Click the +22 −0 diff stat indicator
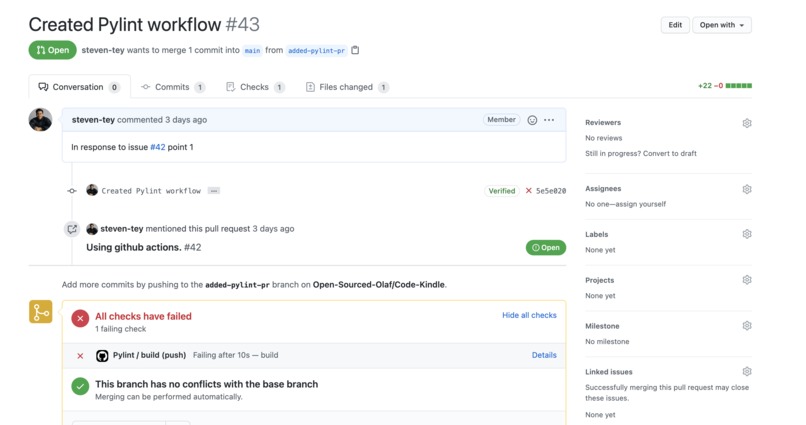 [724, 86]
